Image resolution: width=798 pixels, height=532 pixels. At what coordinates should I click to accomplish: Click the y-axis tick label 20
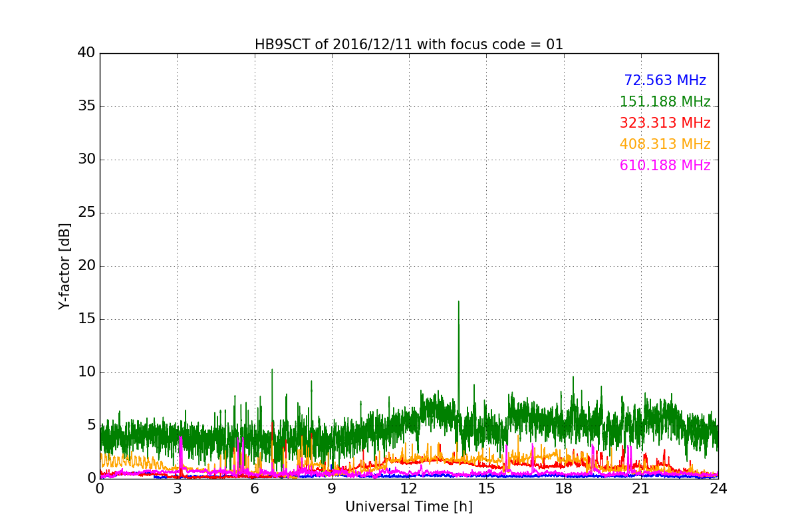(x=86, y=265)
